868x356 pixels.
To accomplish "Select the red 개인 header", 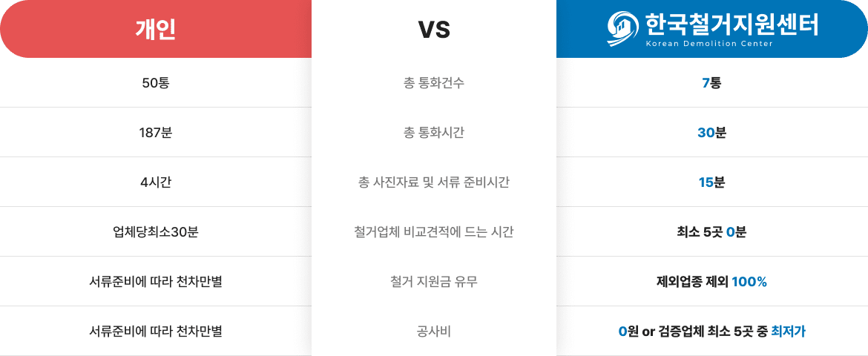I will pyautogui.click(x=156, y=29).
